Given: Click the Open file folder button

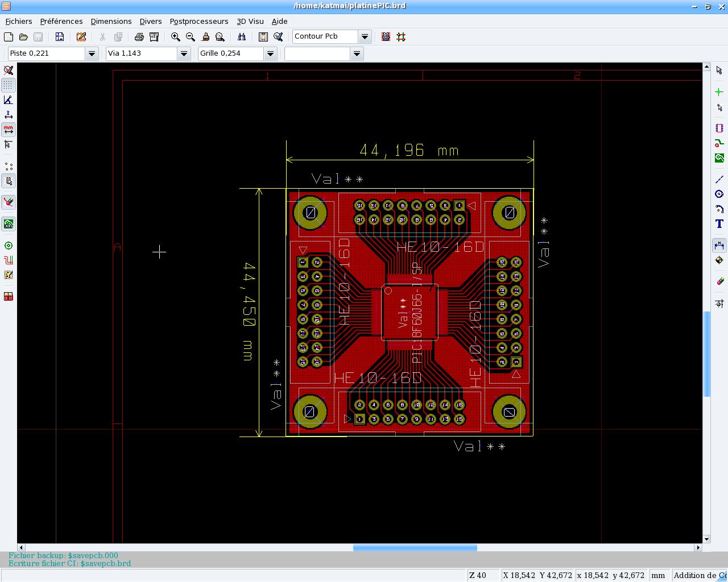Looking at the screenshot, I should pyautogui.click(x=23, y=37).
